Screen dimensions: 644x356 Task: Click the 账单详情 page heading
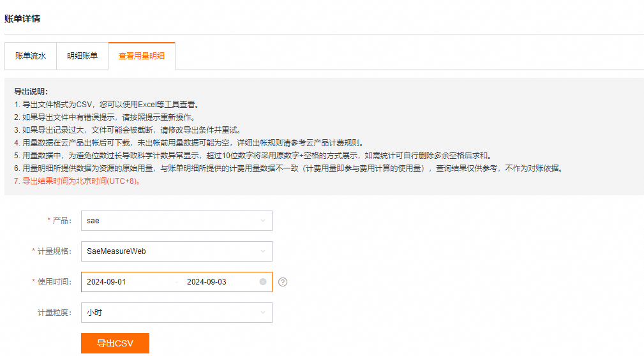tap(22, 19)
